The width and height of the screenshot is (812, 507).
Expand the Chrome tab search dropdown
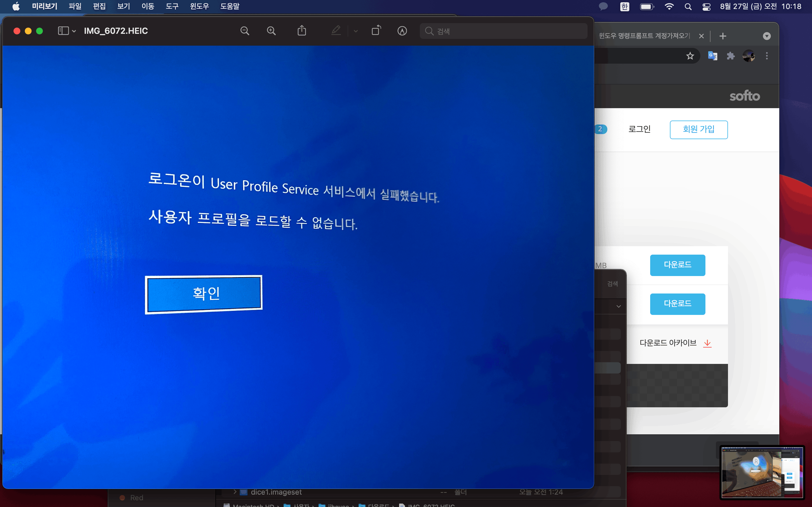[x=767, y=36]
